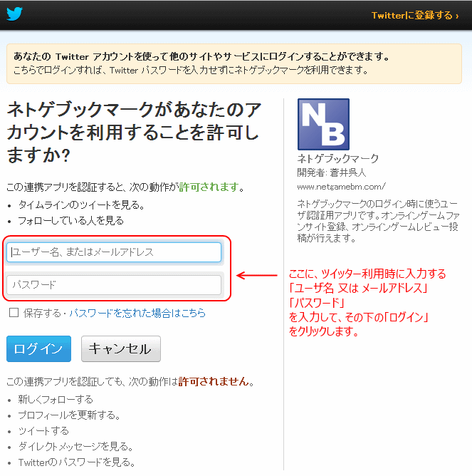472x476 pixels.
Task: Click the Twitterのパスワードを見る。 item
Action: point(77,462)
